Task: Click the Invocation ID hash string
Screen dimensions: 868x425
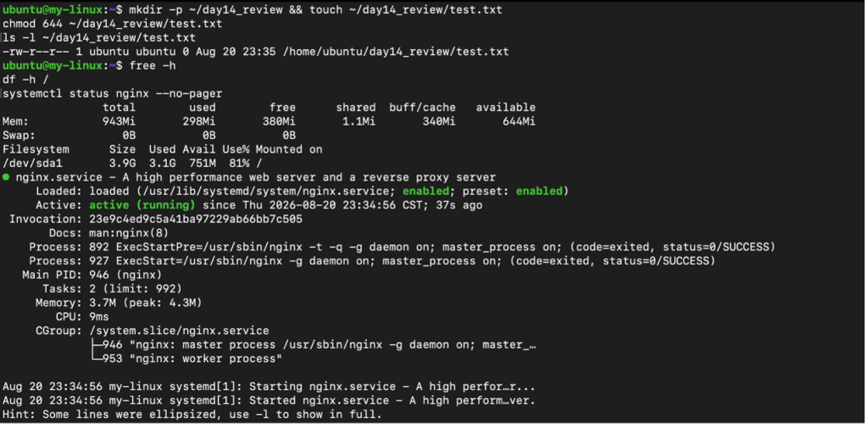Action: coord(196,219)
